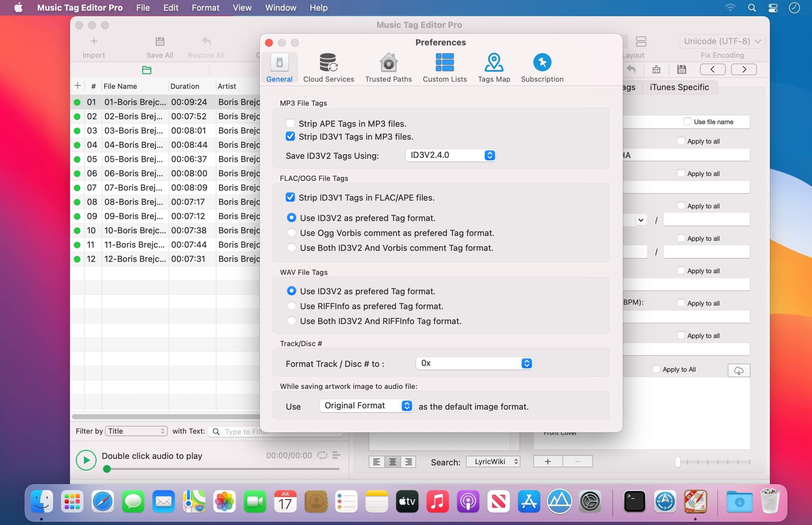Open the General preferences tab
This screenshot has width=812, height=525.
[279, 67]
